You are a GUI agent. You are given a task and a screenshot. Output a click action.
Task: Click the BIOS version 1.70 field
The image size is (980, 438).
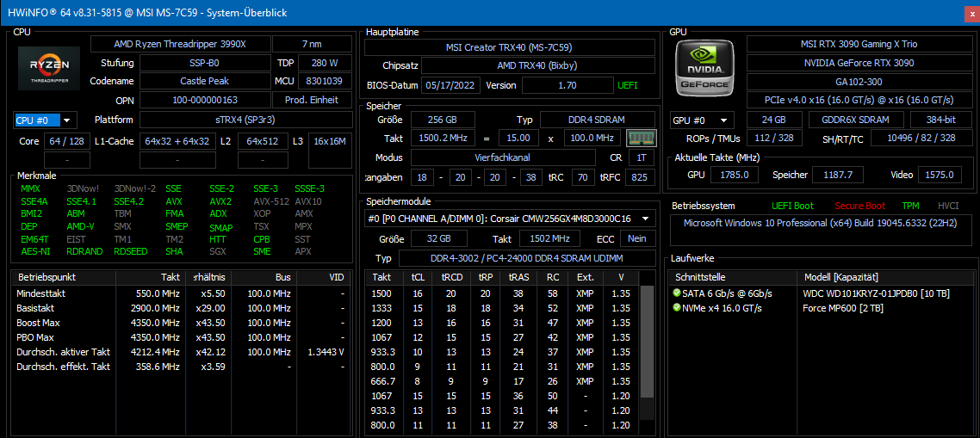coord(567,85)
